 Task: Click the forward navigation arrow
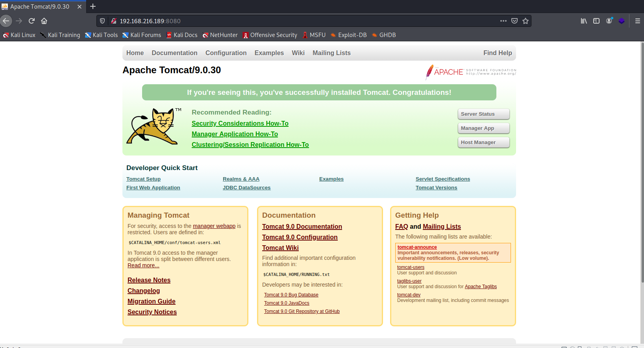[x=19, y=21]
